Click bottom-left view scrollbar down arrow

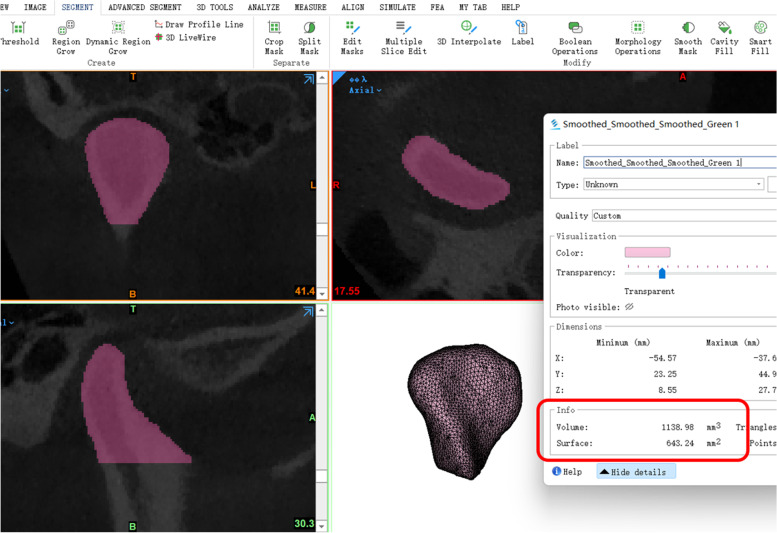pos(322,526)
